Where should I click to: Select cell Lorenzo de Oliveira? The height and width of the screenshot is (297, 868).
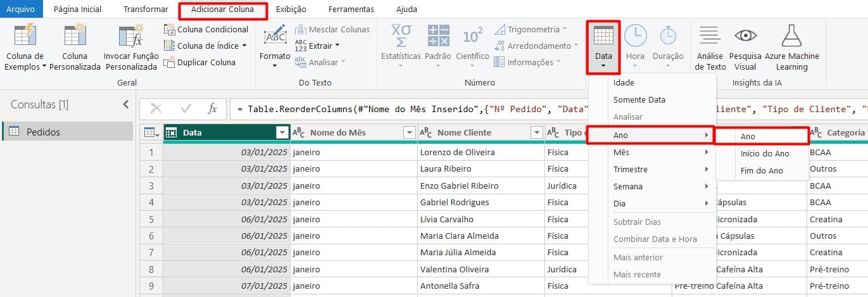pos(481,152)
